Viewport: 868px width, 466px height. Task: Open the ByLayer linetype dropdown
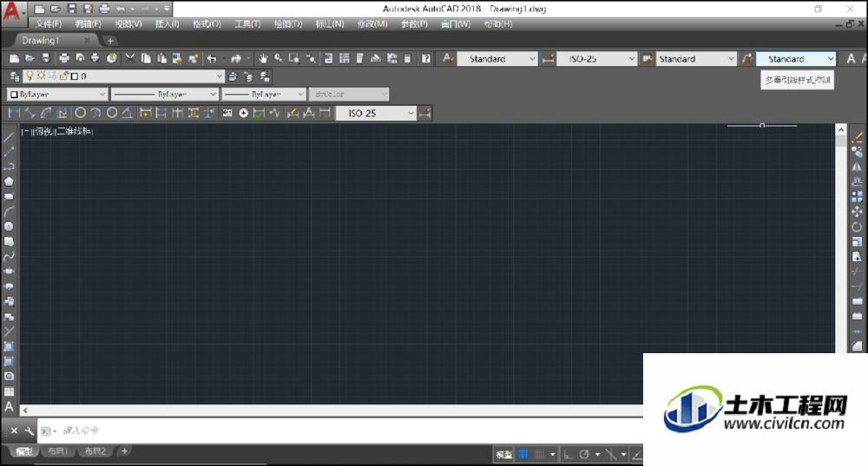164,95
